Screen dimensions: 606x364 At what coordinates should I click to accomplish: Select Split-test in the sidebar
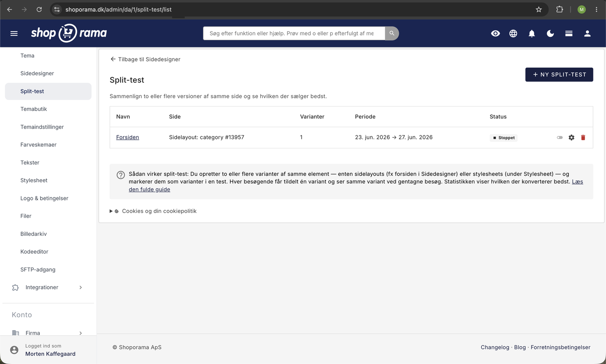point(48,91)
